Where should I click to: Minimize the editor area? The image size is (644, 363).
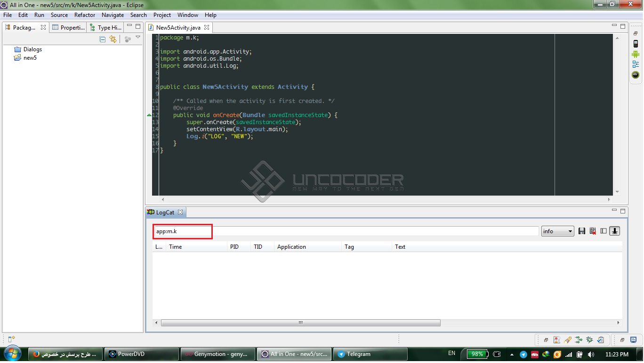click(x=614, y=25)
